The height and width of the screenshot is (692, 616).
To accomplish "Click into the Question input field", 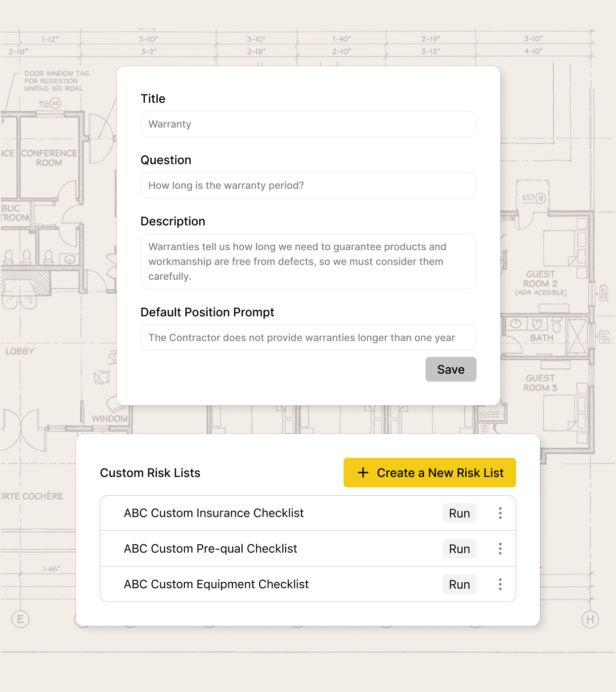I will pos(308,185).
